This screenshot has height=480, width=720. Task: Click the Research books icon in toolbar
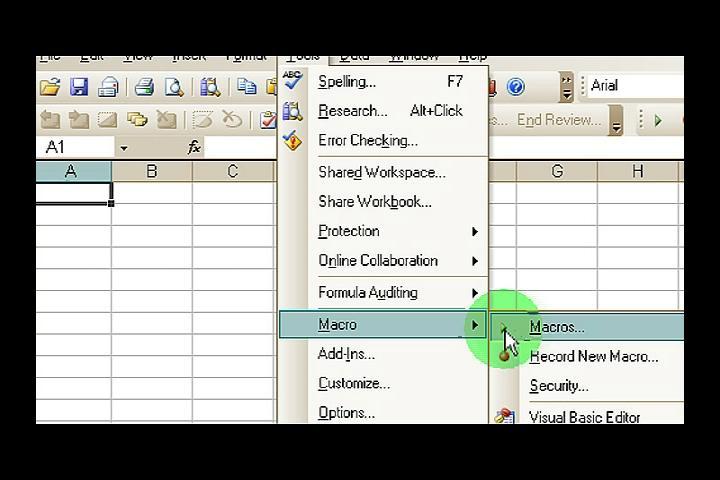point(210,87)
